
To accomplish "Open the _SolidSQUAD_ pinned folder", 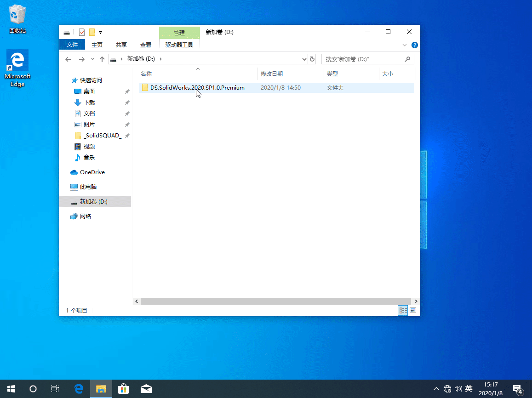I will tap(103, 135).
